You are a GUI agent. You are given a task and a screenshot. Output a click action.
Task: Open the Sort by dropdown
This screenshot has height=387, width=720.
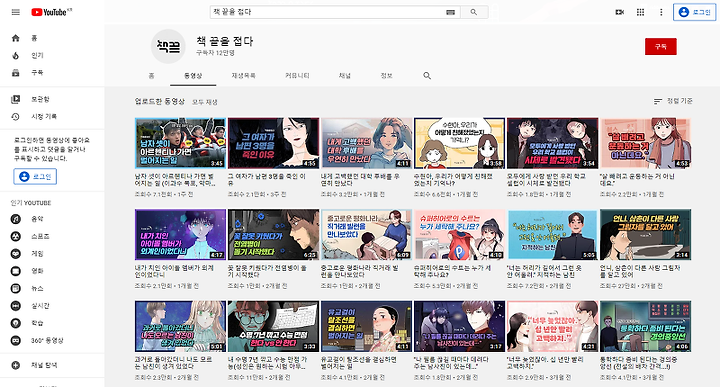(x=673, y=101)
